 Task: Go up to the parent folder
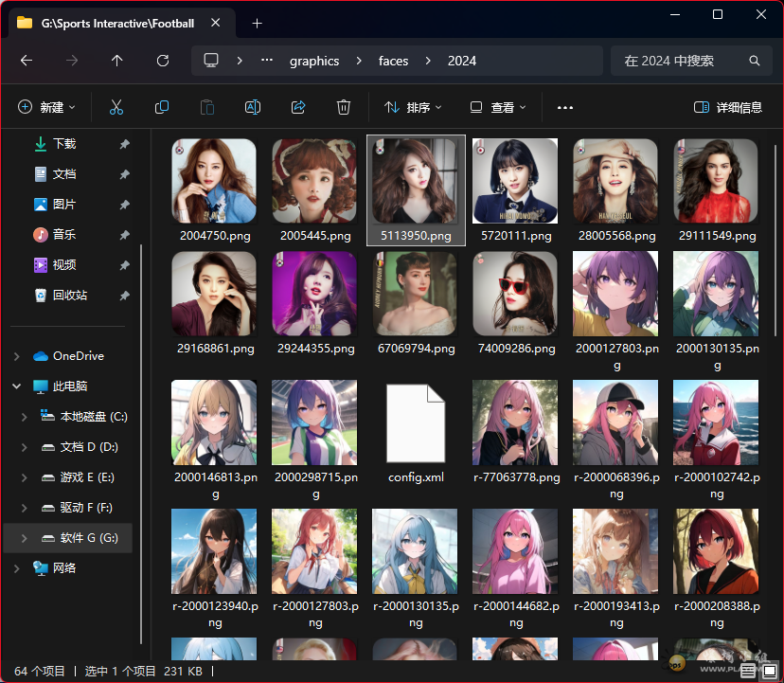[116, 61]
